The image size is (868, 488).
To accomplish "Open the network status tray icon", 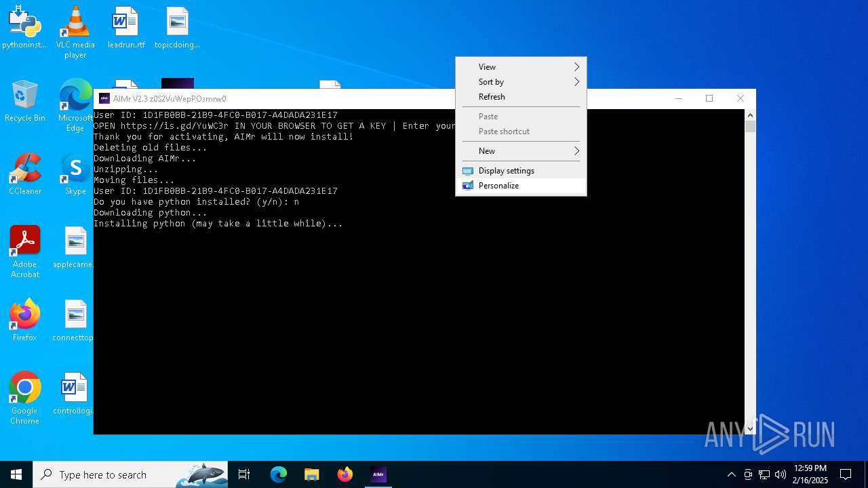I will coord(764,474).
